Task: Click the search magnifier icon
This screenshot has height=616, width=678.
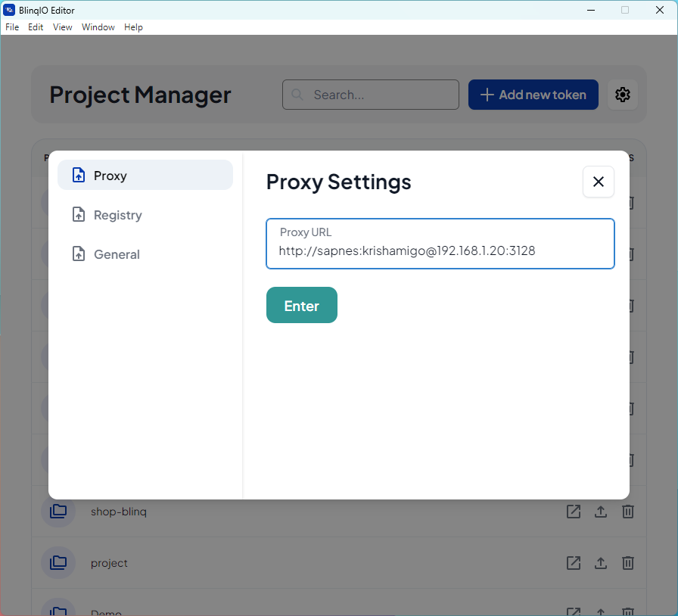Action: coord(297,95)
